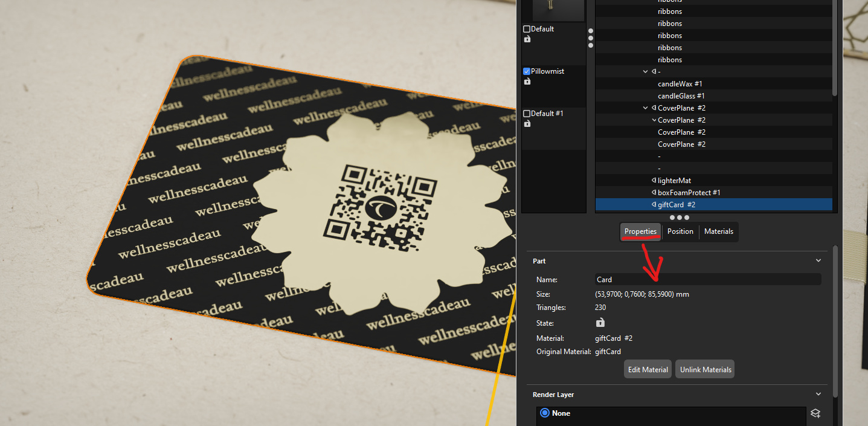Collapse the nested CoverPlane #2 subgroup chevron
Screen dimensions: 868x426
point(654,120)
